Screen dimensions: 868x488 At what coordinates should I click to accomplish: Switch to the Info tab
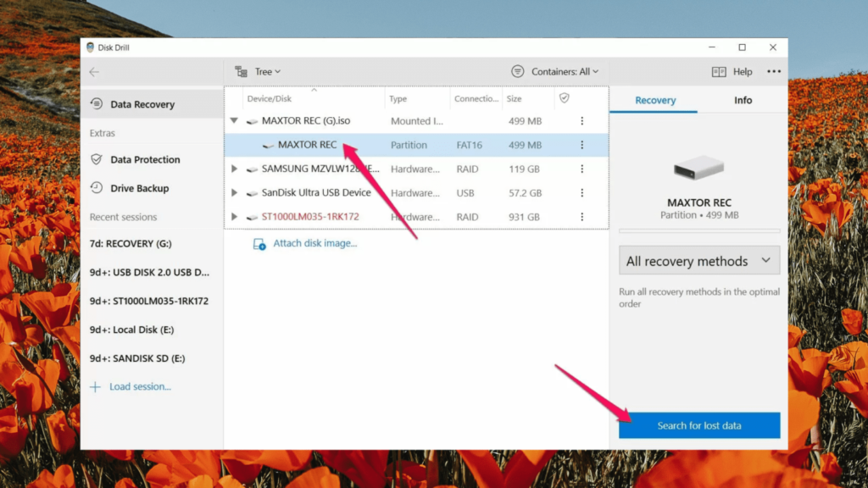click(743, 100)
